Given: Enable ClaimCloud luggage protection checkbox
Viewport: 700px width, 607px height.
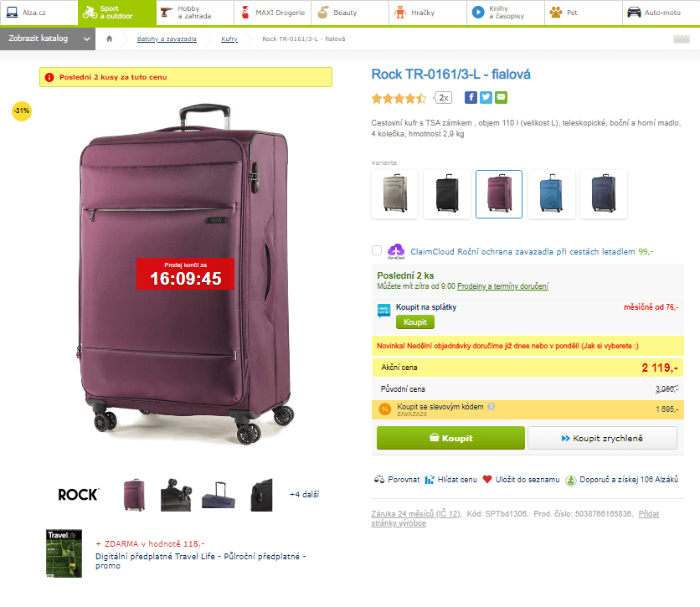Looking at the screenshot, I should click(377, 250).
